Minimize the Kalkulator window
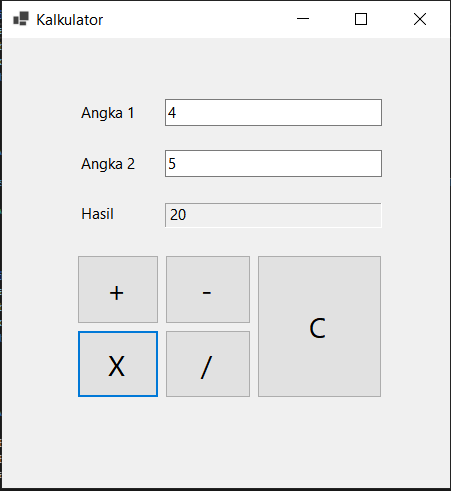The width and height of the screenshot is (451, 491). click(303, 19)
